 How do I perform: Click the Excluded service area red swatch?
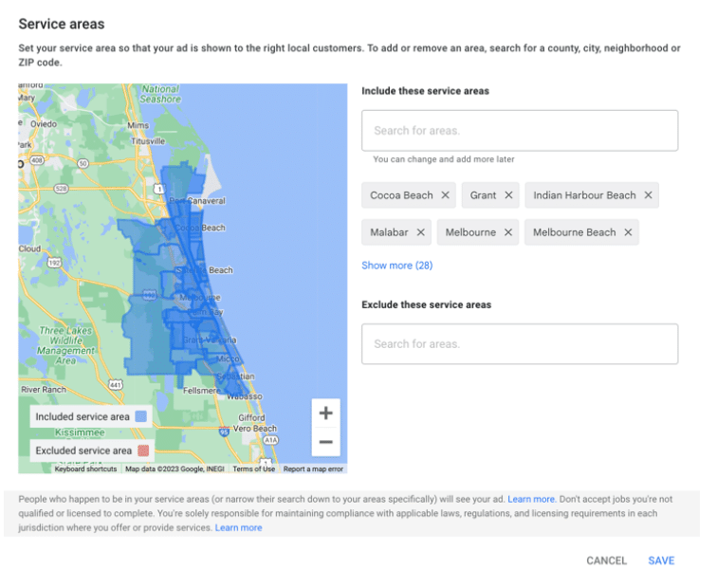click(x=143, y=450)
